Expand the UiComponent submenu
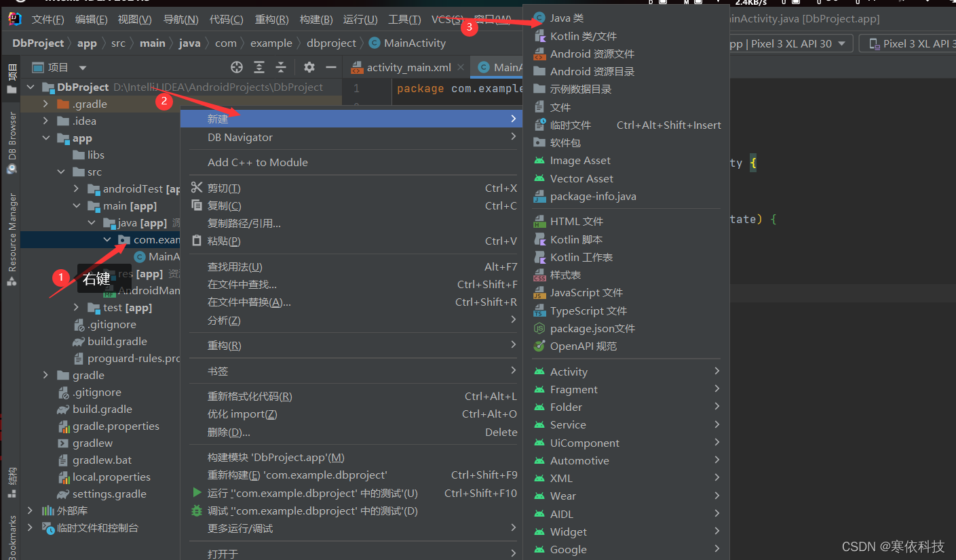Viewport: 956px width, 560px height. (x=625, y=443)
